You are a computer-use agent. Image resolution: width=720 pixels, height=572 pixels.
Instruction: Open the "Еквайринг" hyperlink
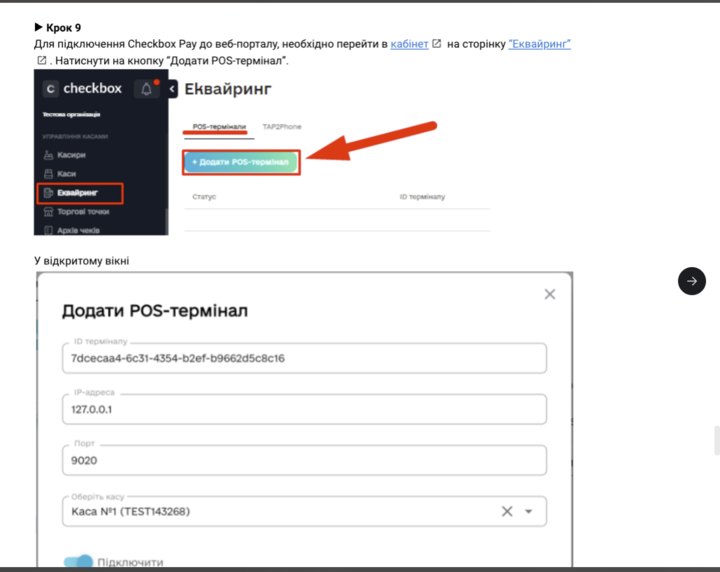(x=540, y=44)
